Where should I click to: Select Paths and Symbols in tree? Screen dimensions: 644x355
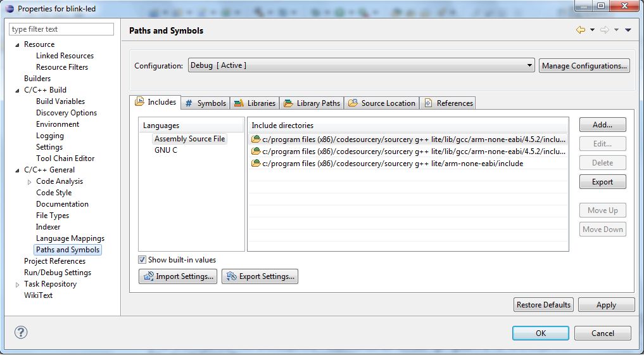point(68,250)
